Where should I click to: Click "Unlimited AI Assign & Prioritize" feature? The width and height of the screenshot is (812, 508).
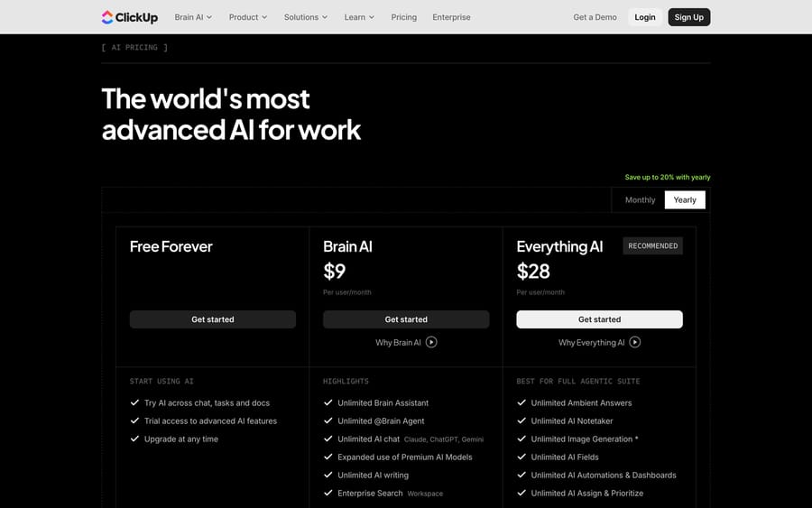[x=587, y=494]
